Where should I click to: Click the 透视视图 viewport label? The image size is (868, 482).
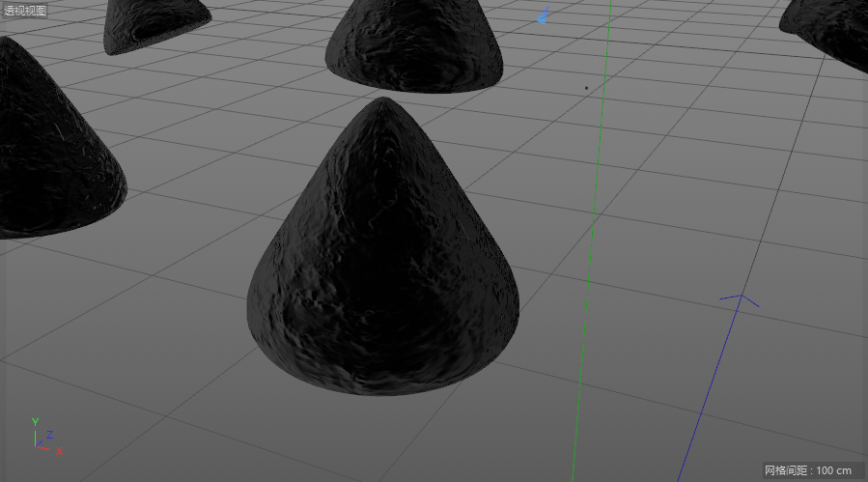tap(25, 11)
